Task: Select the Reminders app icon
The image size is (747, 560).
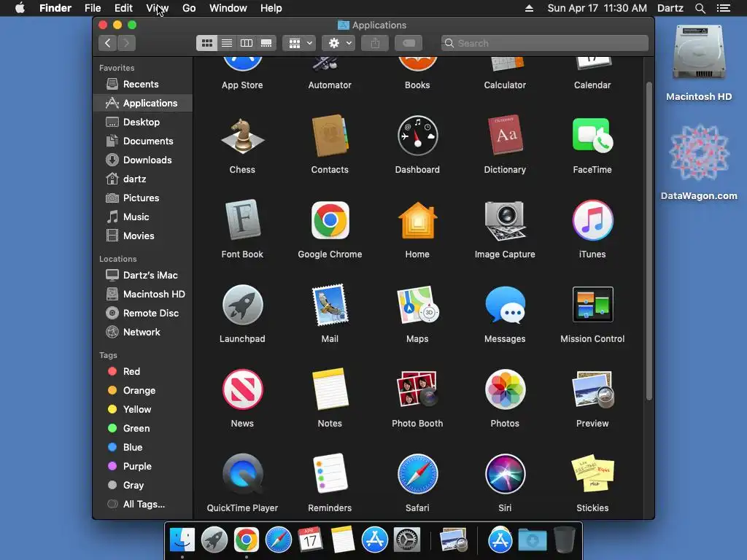Action: [x=330, y=474]
